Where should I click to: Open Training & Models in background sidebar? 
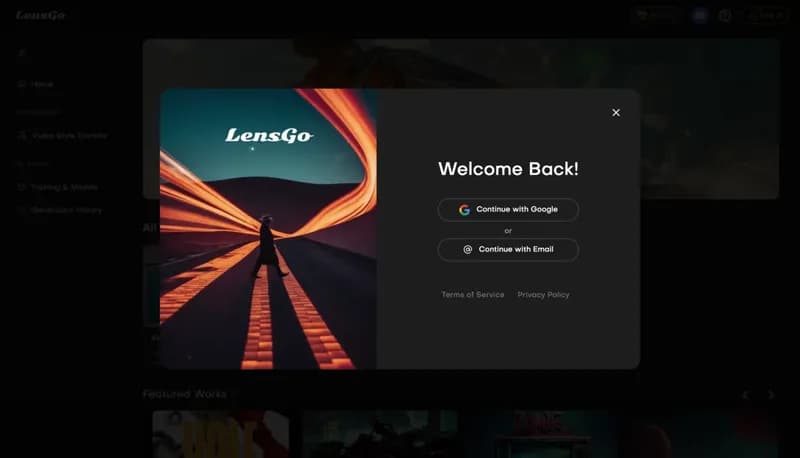click(57, 187)
